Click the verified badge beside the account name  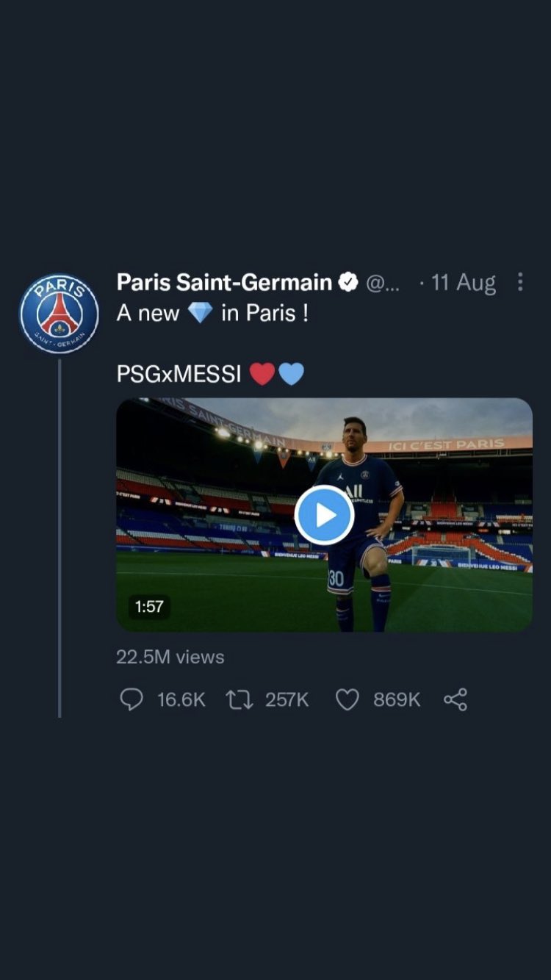[347, 282]
